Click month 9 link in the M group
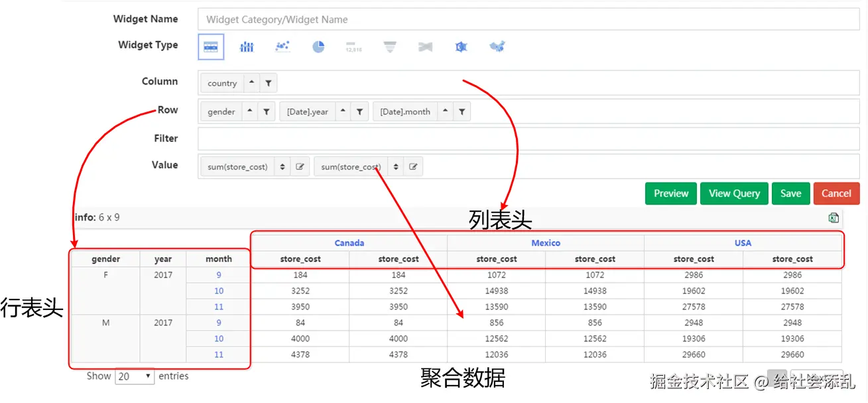The width and height of the screenshot is (868, 403). (219, 323)
